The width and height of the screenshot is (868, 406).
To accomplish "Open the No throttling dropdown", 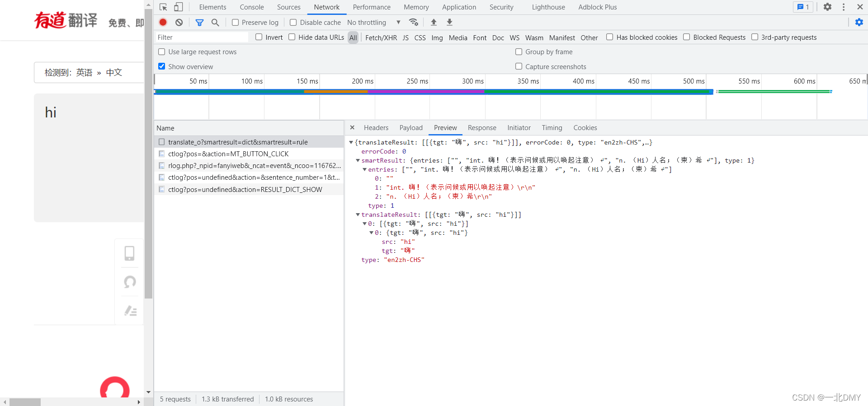I will point(373,22).
